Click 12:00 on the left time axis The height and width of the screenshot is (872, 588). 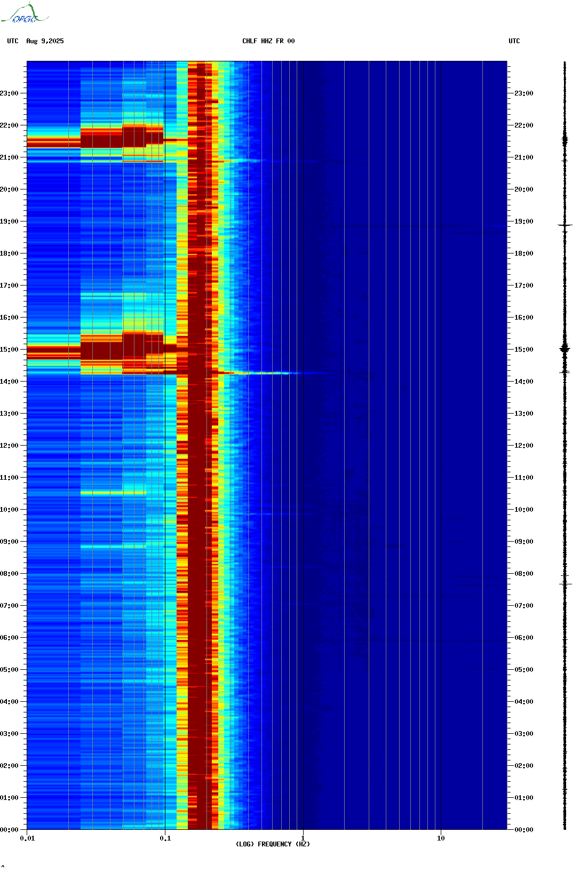[x=9, y=446]
